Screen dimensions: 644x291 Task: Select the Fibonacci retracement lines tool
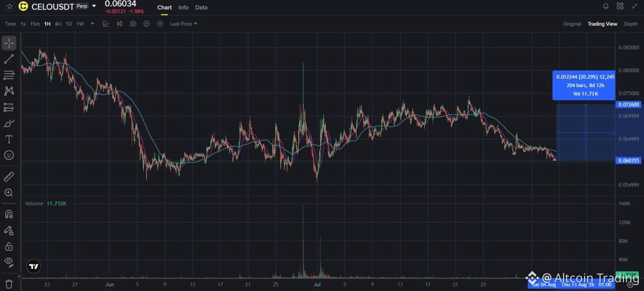(9, 75)
